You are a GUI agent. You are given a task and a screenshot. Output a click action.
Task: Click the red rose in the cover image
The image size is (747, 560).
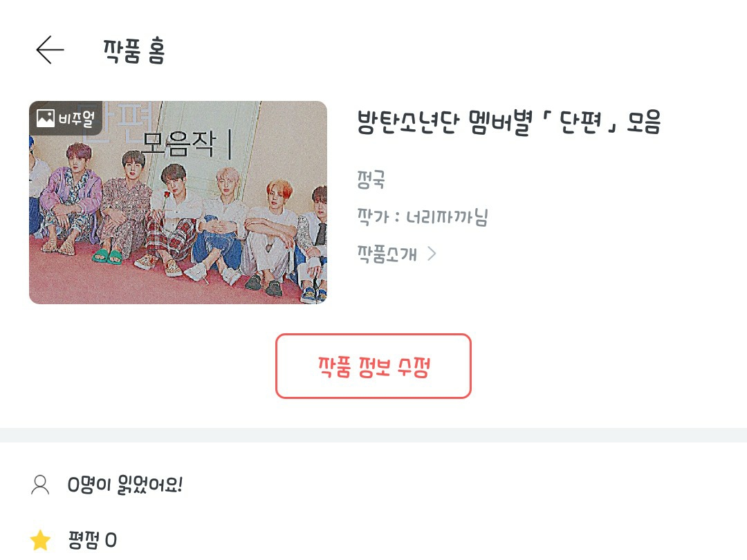click(x=166, y=200)
